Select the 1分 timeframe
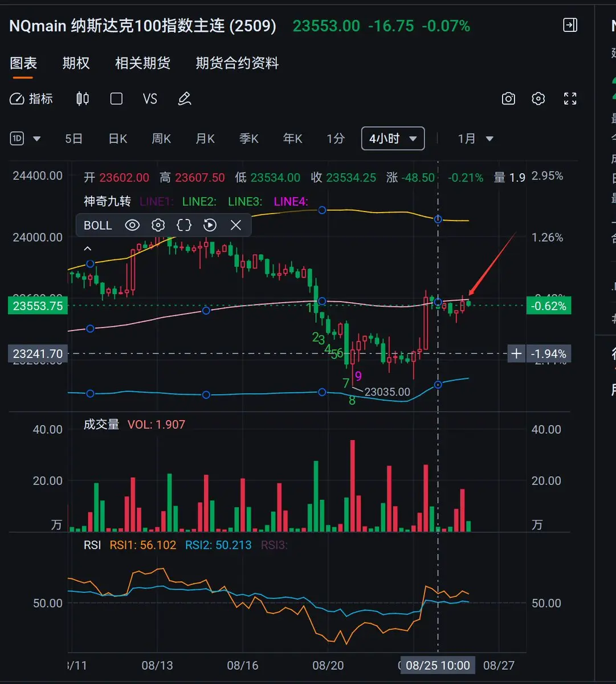 (x=336, y=139)
